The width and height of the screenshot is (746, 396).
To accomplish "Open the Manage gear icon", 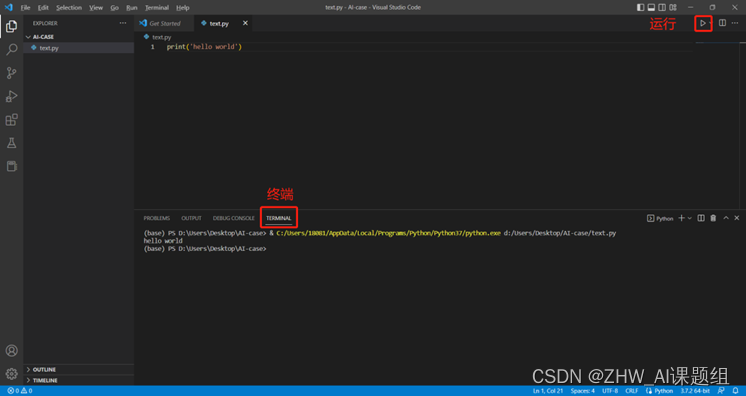I will pos(11,374).
